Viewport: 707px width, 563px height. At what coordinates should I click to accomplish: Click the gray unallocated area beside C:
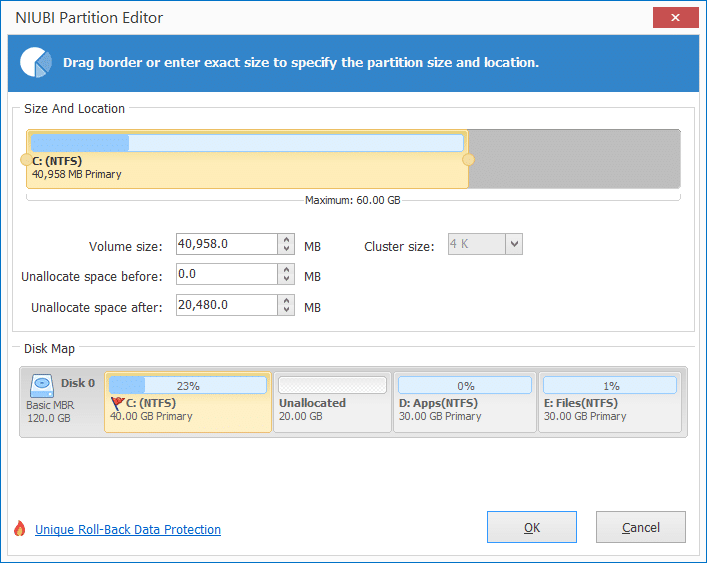click(574, 159)
